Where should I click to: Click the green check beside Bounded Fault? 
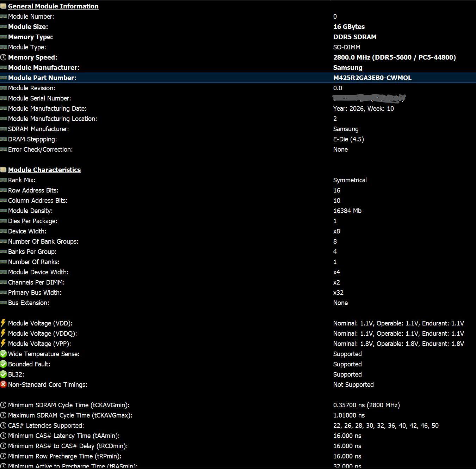pyautogui.click(x=3, y=364)
